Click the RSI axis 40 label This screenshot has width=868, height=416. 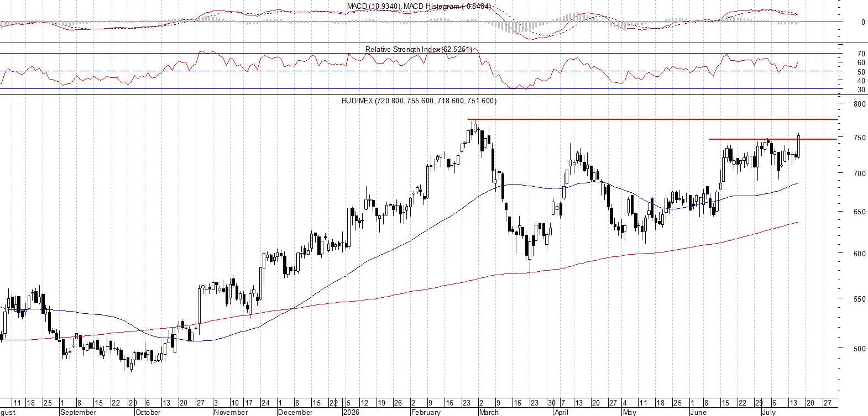pyautogui.click(x=861, y=81)
